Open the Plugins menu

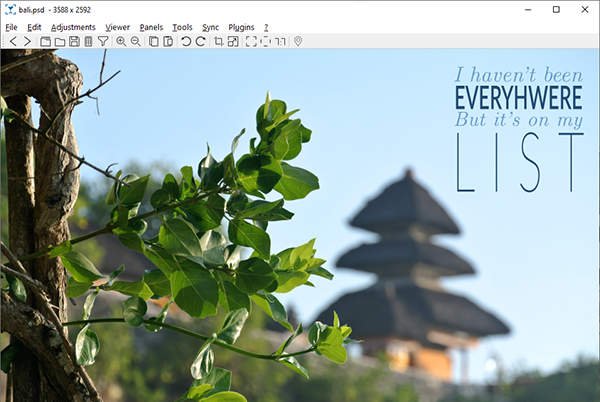pos(241,27)
